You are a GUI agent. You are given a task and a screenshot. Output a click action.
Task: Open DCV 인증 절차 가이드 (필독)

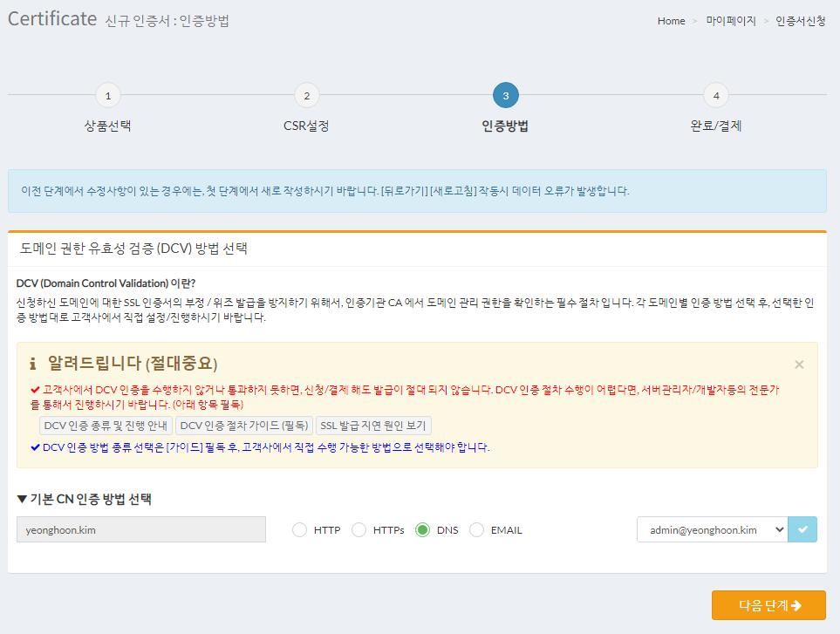[243, 426]
